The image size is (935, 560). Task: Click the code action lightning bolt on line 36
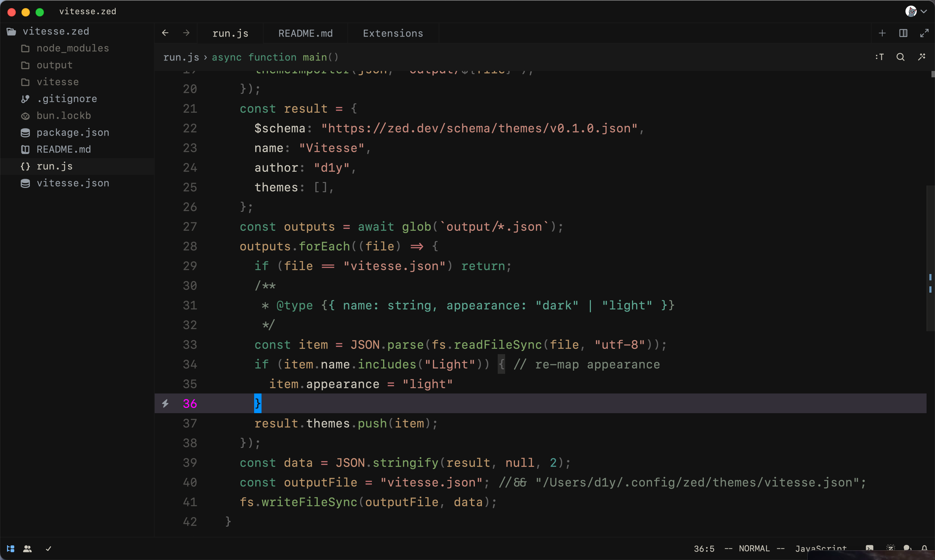point(165,403)
